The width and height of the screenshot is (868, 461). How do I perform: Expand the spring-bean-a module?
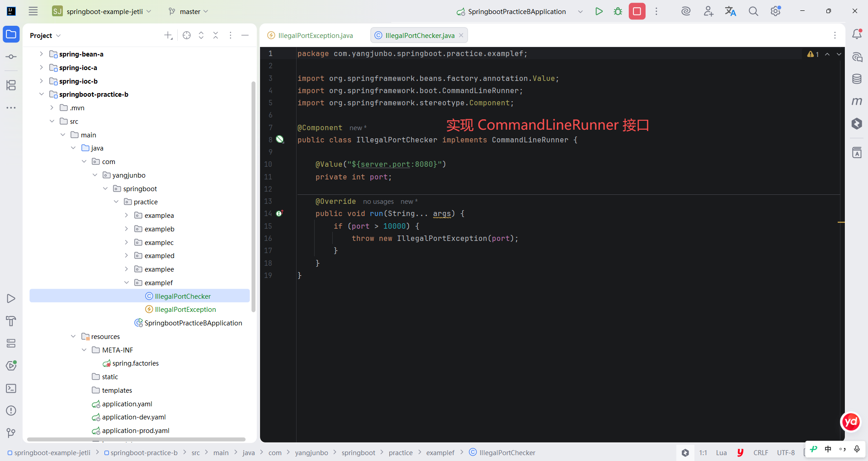click(41, 54)
